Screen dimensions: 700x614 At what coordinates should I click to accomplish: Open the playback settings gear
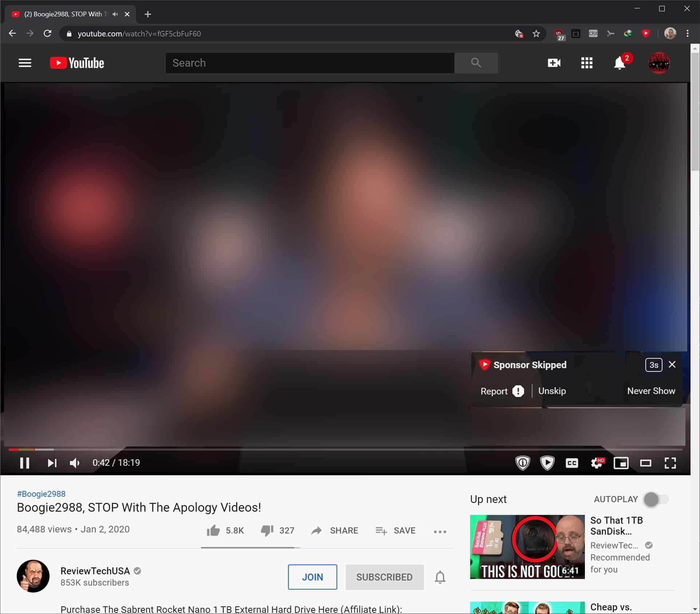597,463
